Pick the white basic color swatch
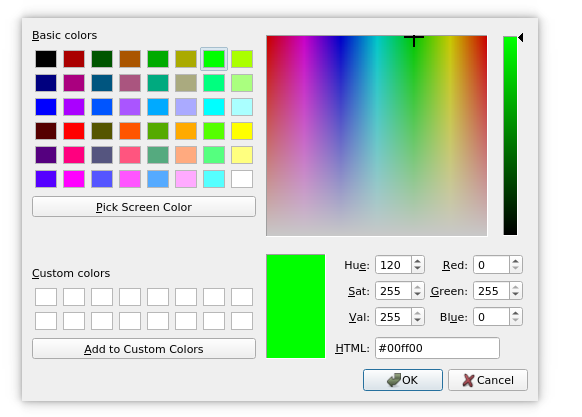 coord(242,179)
